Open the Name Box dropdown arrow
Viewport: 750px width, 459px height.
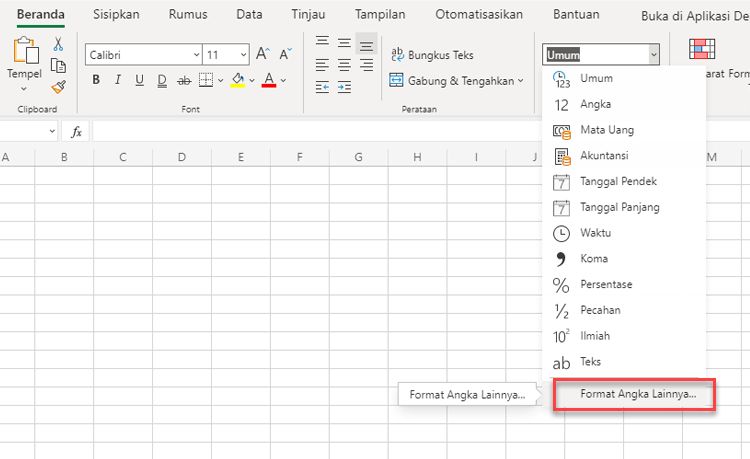pos(52,131)
